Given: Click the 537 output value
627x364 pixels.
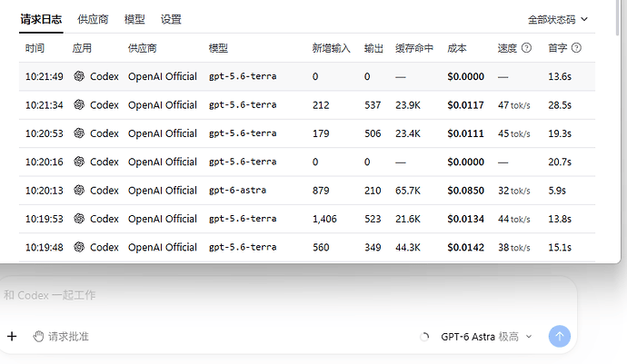Looking at the screenshot, I should click(x=373, y=105).
